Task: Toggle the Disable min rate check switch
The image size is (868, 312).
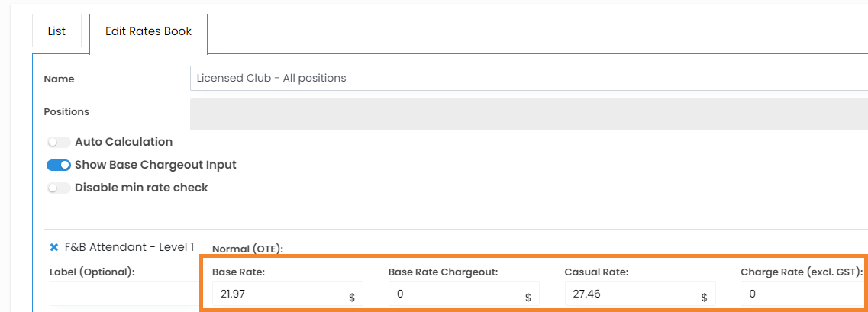Action: pos(59,188)
